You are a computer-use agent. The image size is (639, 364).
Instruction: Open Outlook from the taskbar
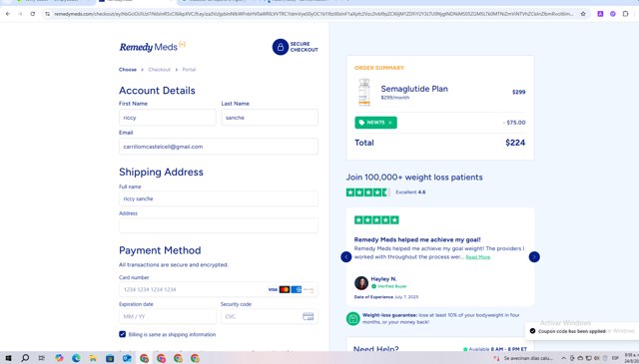point(127,358)
